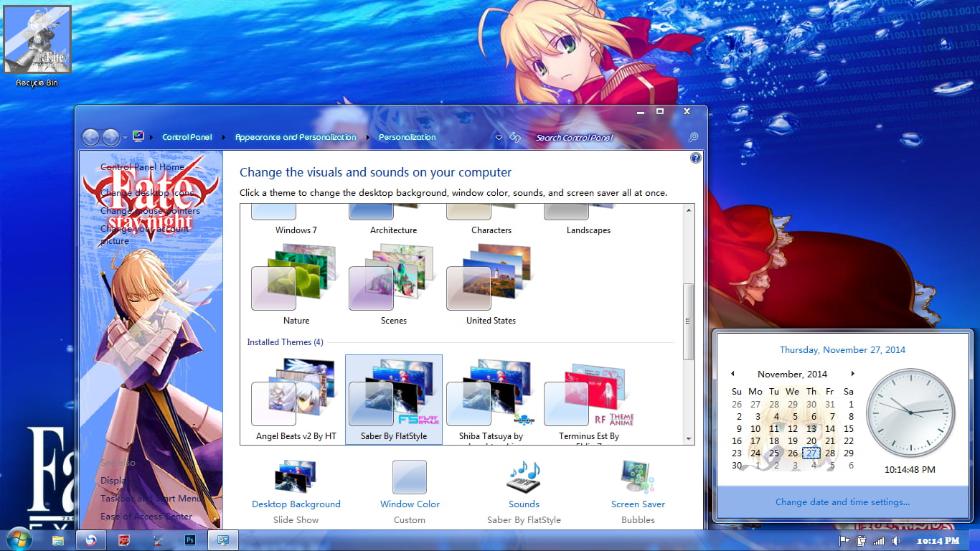Show next month on the calendar

pyautogui.click(x=852, y=374)
